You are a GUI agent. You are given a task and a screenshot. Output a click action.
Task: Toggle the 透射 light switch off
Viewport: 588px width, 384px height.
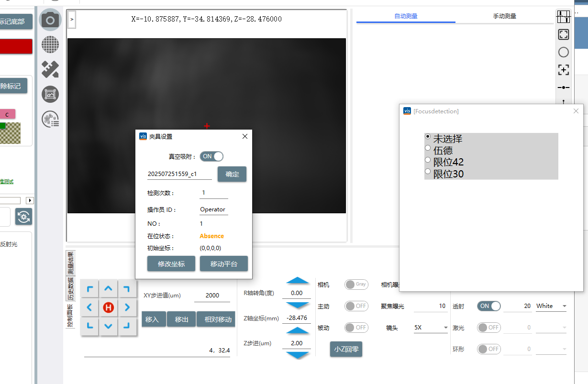(489, 306)
